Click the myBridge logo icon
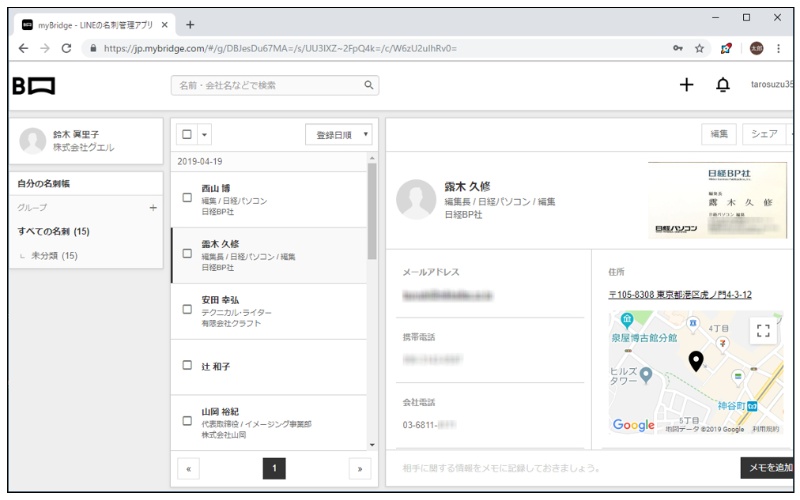 click(x=35, y=86)
